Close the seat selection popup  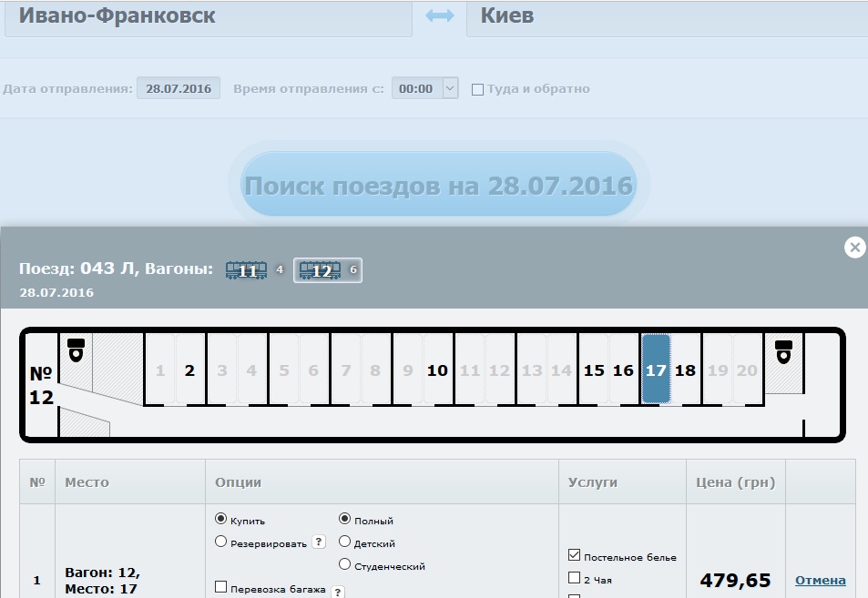854,248
